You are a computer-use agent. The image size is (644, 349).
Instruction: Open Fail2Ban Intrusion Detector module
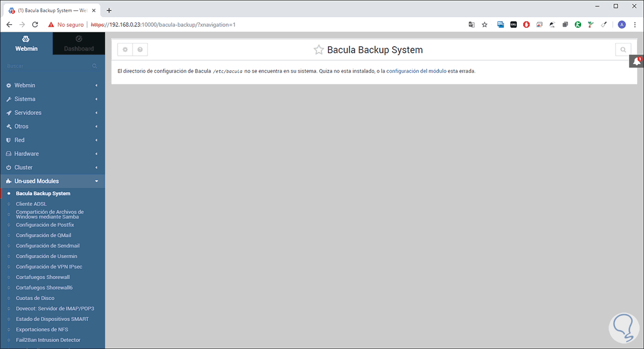[x=48, y=340]
